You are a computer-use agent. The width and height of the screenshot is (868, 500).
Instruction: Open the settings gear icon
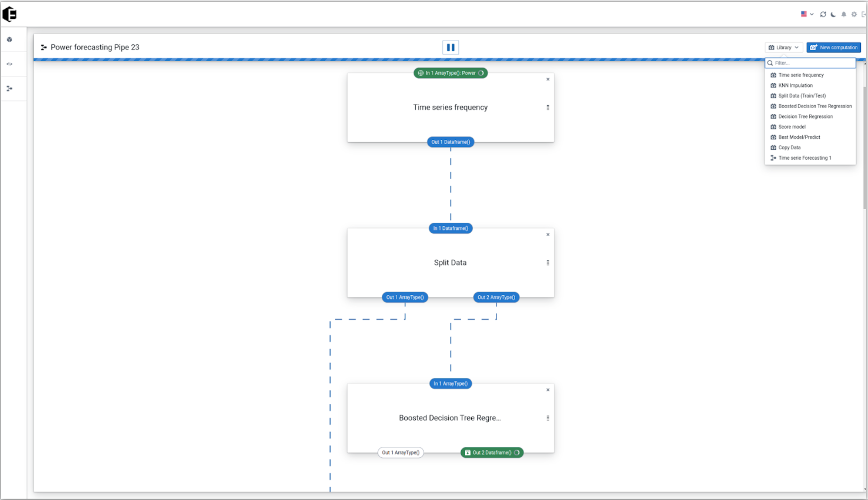pos(854,14)
